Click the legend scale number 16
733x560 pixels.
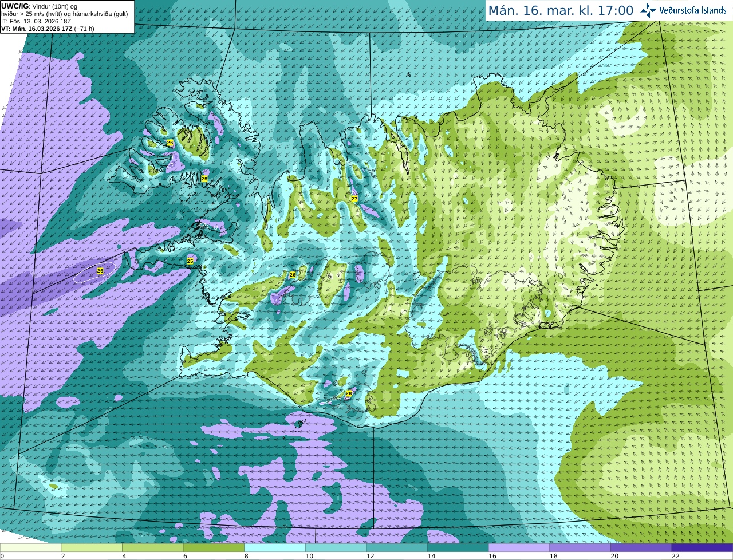point(492,556)
